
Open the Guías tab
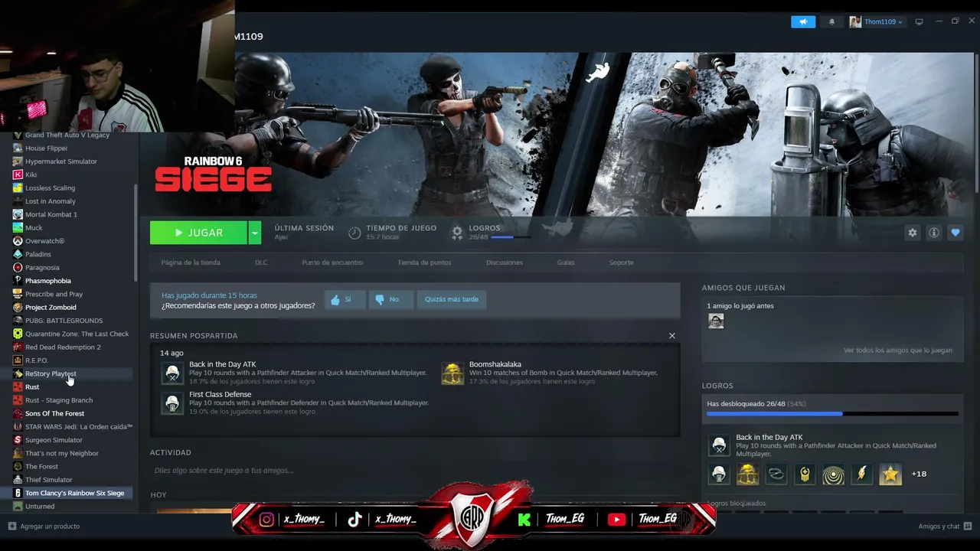(x=566, y=262)
